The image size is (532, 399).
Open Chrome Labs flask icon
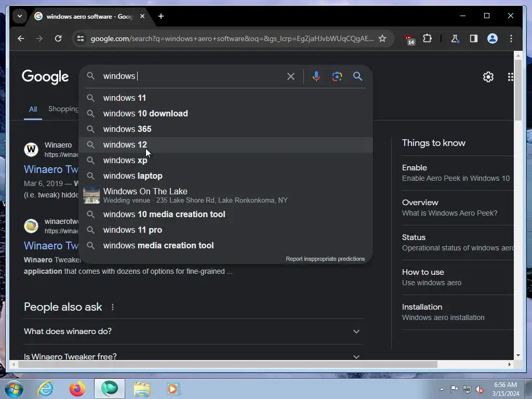(x=455, y=38)
